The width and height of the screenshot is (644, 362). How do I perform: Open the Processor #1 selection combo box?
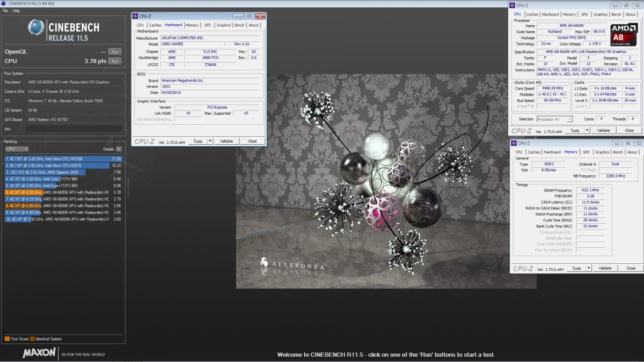pyautogui.click(x=555, y=119)
